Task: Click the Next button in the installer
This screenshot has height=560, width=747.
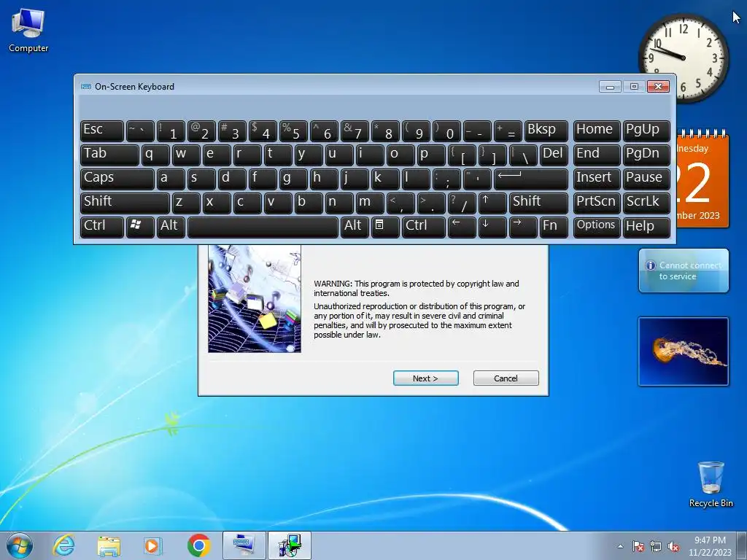Action: [425, 378]
